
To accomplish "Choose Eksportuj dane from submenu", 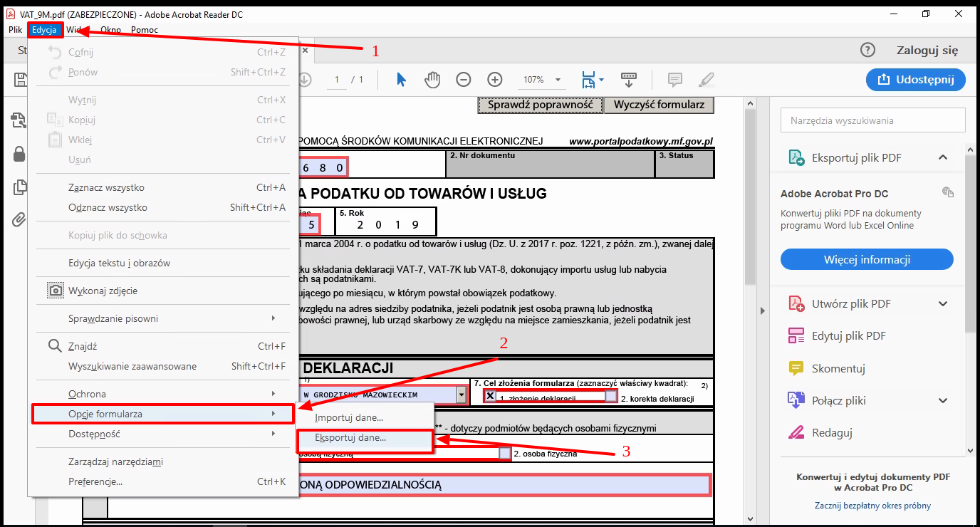I will [x=364, y=438].
